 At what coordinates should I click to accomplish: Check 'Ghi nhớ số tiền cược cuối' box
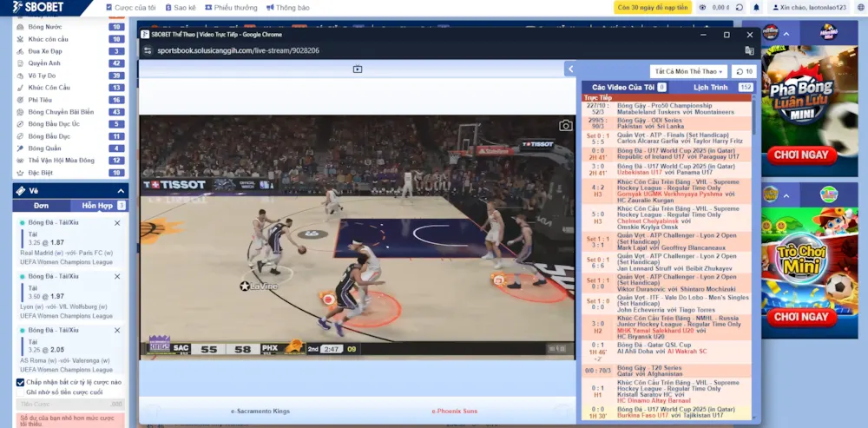20,392
